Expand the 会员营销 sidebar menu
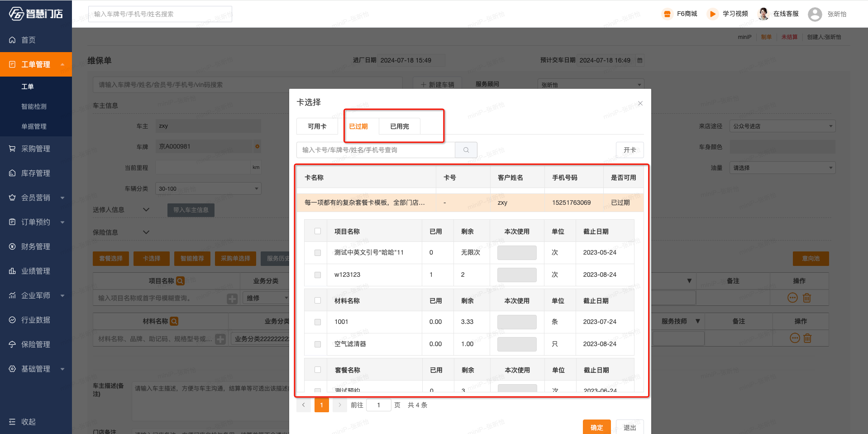Screen dimensions: 868x434 tap(62, 198)
